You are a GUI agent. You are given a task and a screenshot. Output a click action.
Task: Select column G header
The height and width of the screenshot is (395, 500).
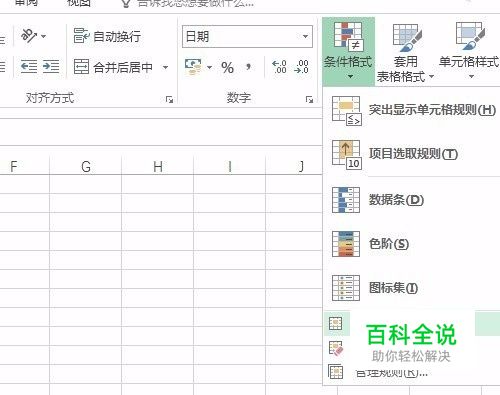86,166
